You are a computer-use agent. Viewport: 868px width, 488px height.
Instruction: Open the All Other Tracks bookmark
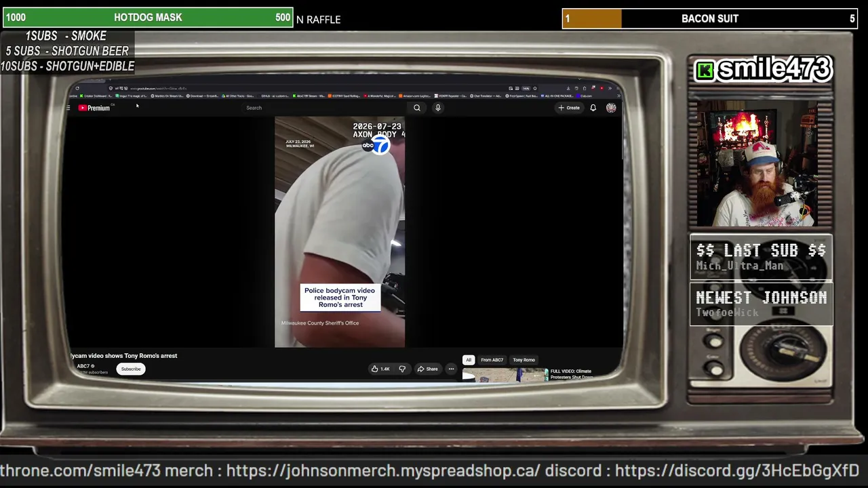[238, 96]
